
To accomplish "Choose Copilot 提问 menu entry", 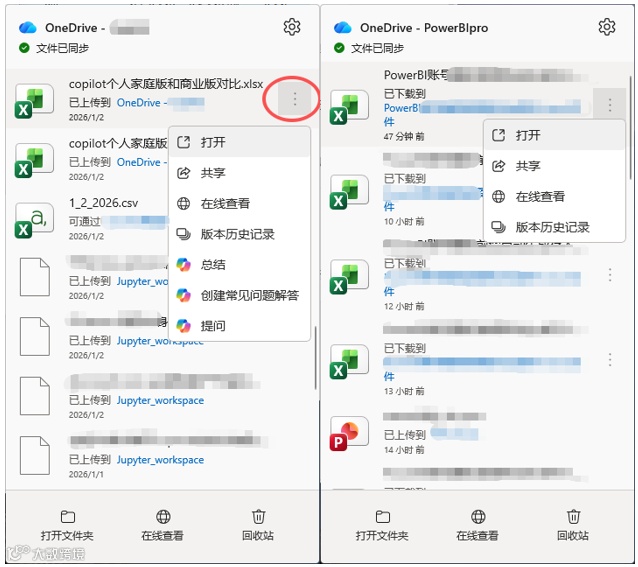I will click(x=240, y=326).
